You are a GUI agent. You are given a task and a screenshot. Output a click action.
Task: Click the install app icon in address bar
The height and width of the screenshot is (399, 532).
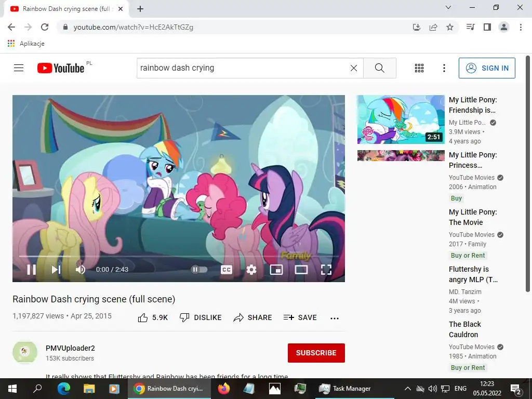click(x=417, y=27)
